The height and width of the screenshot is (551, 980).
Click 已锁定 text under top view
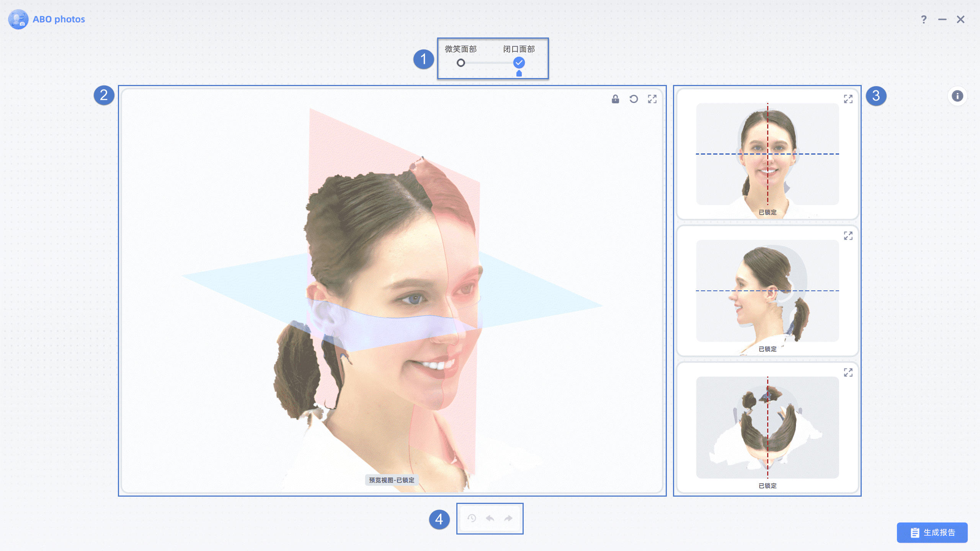pos(768,486)
